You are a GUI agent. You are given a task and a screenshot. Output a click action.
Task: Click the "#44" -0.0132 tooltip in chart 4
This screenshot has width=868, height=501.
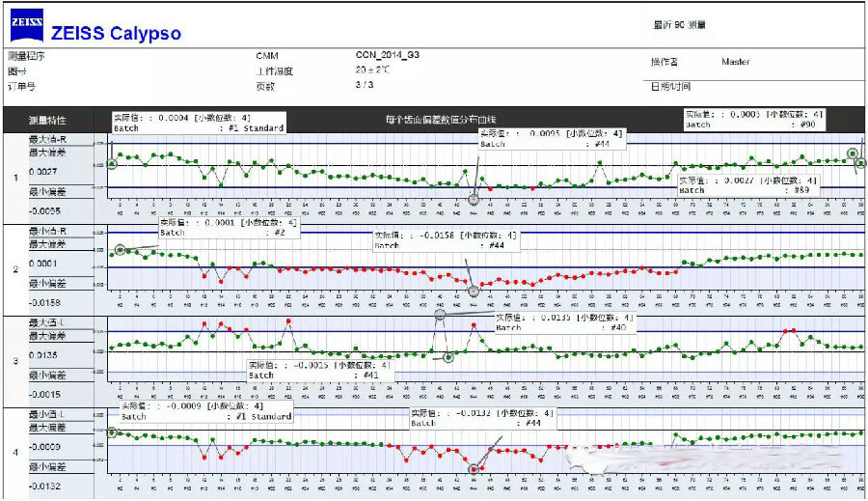483,418
